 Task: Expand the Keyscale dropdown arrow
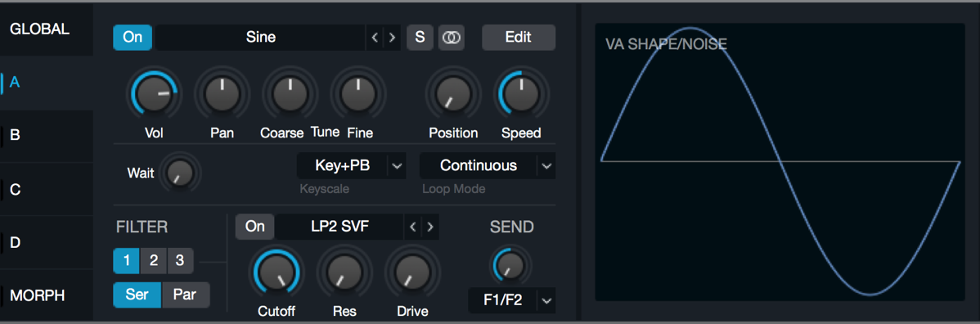pos(397,166)
